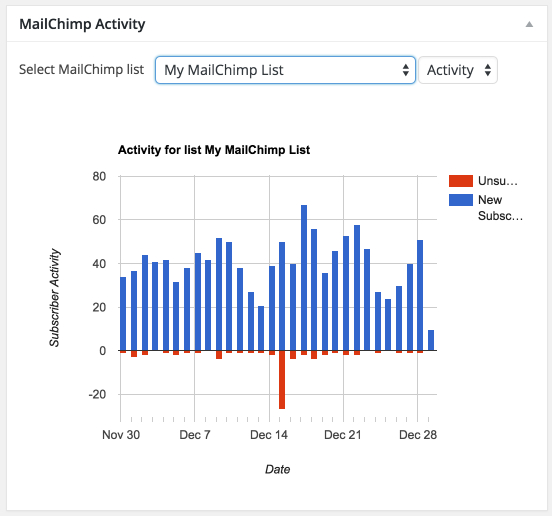Viewport: 552px width, 516px height.
Task: Click the '40' y-axis label
Action: 99,263
